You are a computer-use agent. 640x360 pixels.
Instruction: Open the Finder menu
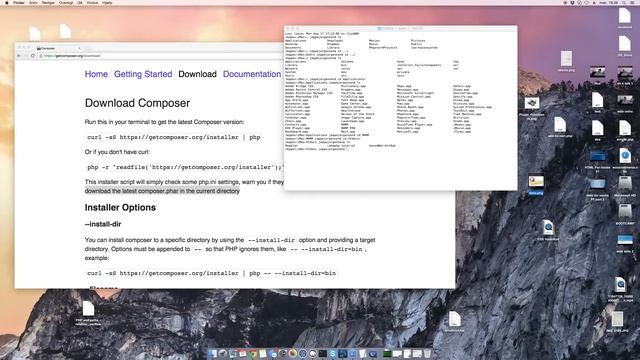click(x=19, y=2)
